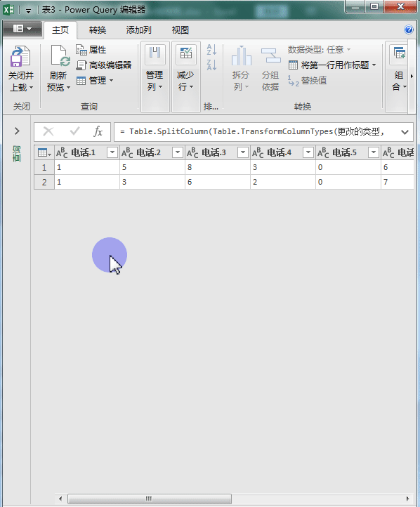Viewport: 420px width, 507px height.
Task: Click the ABC type icon of 电话.2
Action: tap(127, 152)
